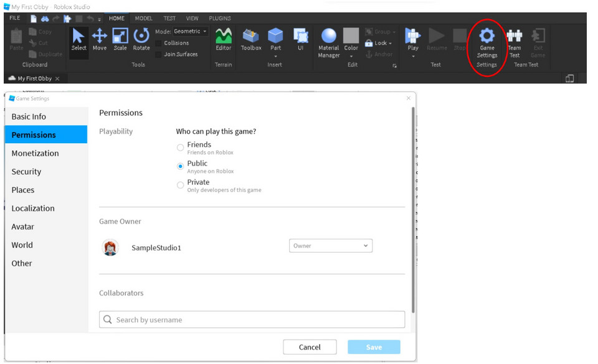Insert a Part block
Image resolution: width=598 pixels, height=364 pixels.
pos(275,36)
